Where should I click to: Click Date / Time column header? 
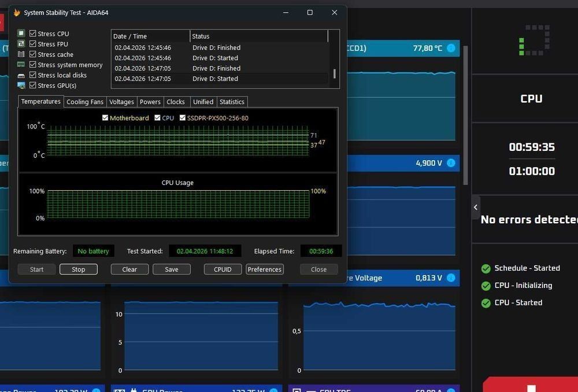coord(150,36)
